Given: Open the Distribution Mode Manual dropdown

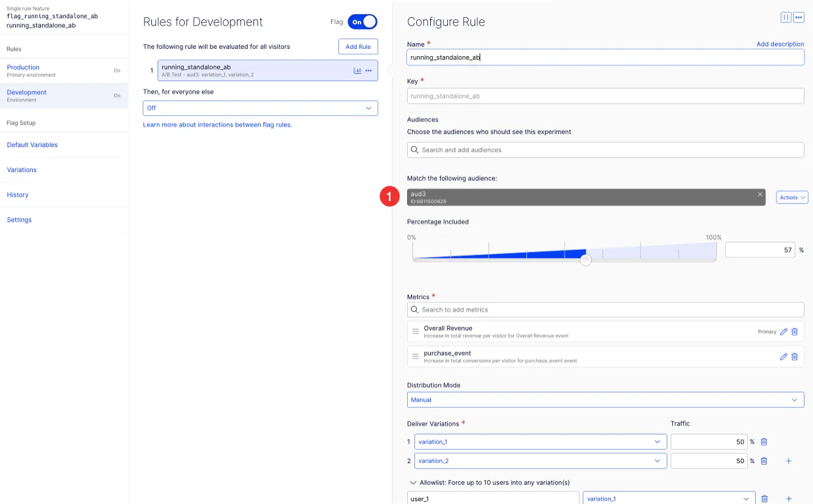Looking at the screenshot, I should 605,400.
